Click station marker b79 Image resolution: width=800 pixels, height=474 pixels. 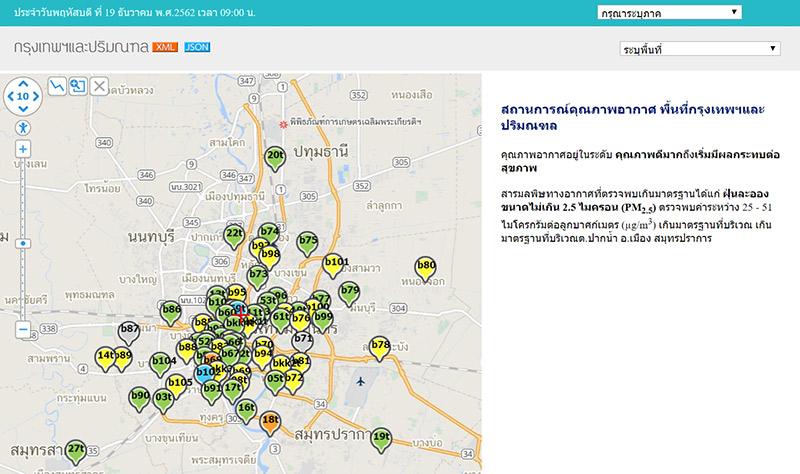point(349,294)
